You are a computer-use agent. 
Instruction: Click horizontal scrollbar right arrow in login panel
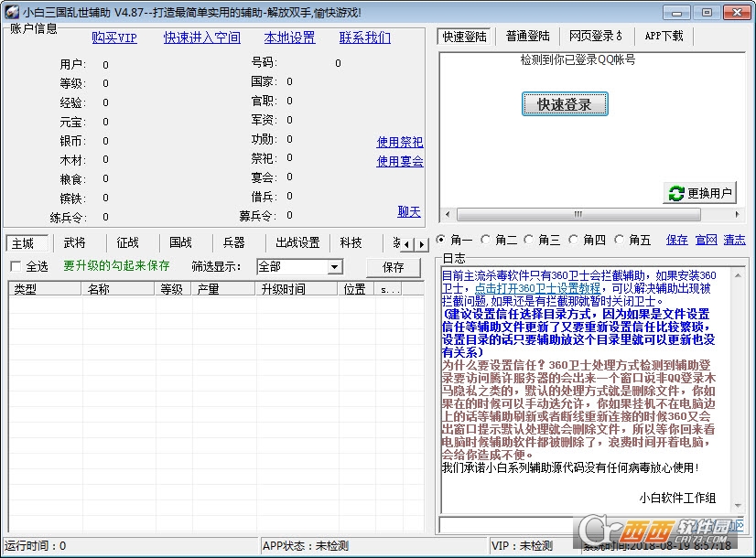click(737, 214)
